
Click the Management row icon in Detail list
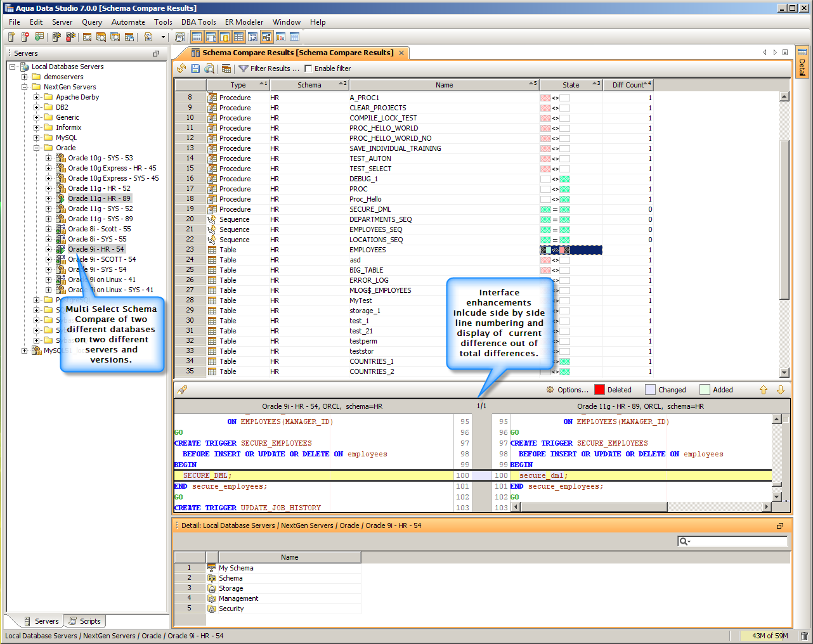212,598
